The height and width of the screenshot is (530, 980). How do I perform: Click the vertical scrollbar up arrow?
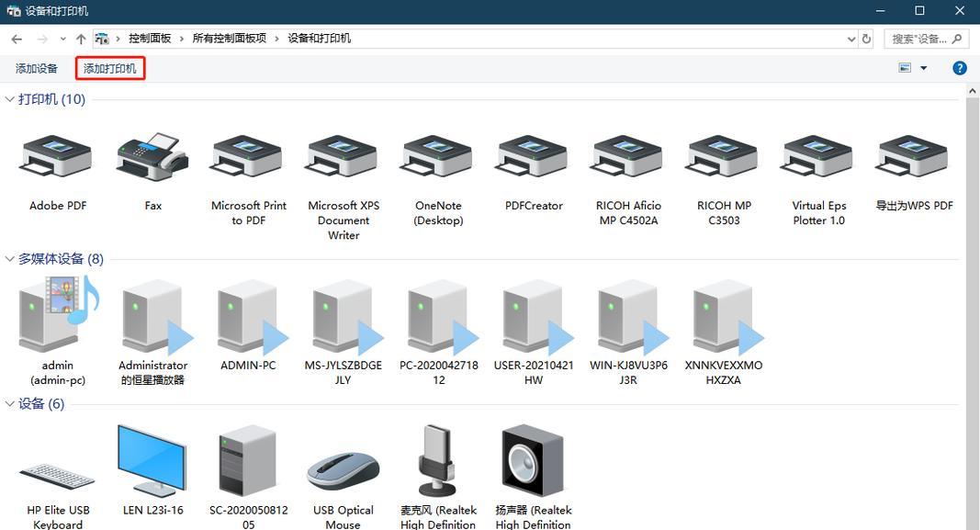(972, 91)
